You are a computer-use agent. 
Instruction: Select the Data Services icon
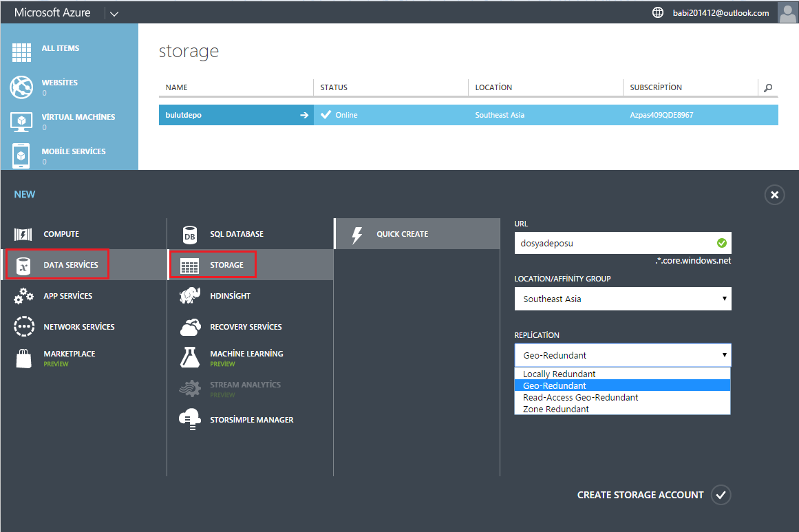23,266
